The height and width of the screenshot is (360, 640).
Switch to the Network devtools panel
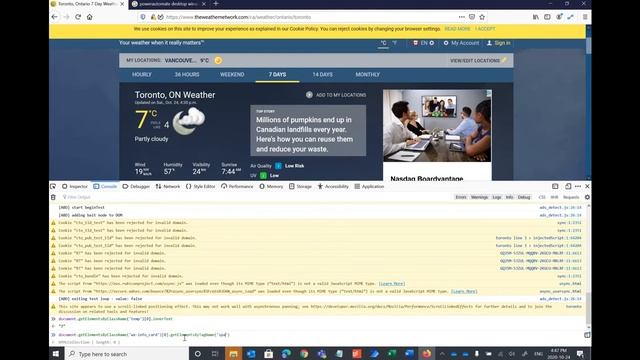pos(168,187)
